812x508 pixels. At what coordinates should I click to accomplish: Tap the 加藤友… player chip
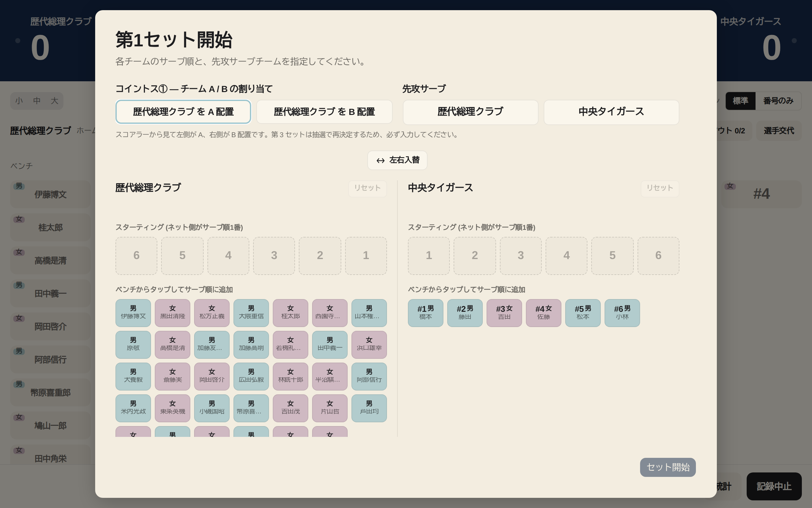tap(212, 345)
